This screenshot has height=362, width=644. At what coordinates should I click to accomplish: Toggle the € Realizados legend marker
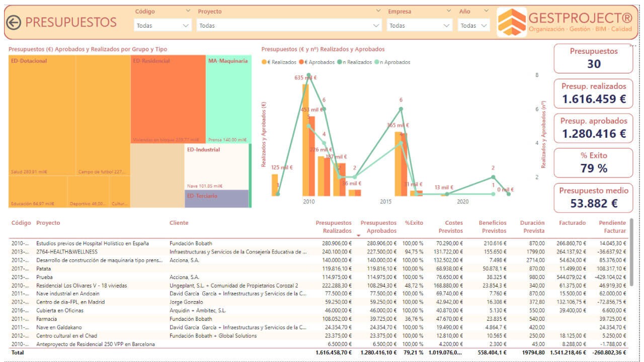tap(264, 62)
